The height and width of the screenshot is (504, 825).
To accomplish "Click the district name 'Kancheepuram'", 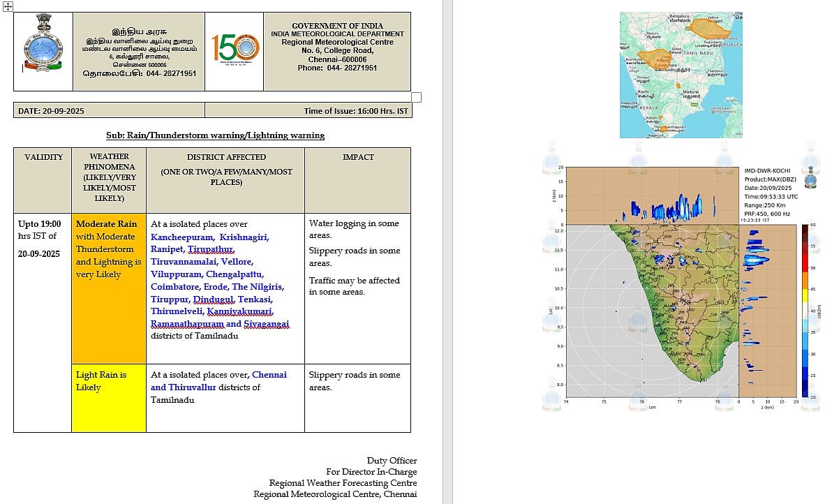I will (x=182, y=237).
